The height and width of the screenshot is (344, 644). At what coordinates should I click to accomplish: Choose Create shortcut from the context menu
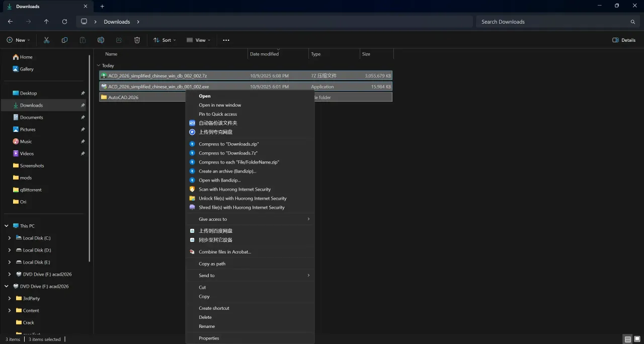pos(250,308)
